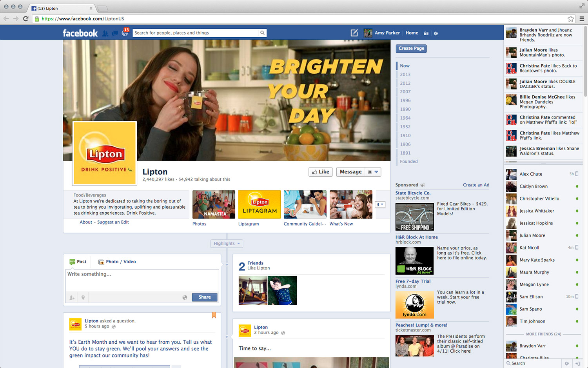
Task: Open the page actions gear dropdown
Action: (373, 172)
